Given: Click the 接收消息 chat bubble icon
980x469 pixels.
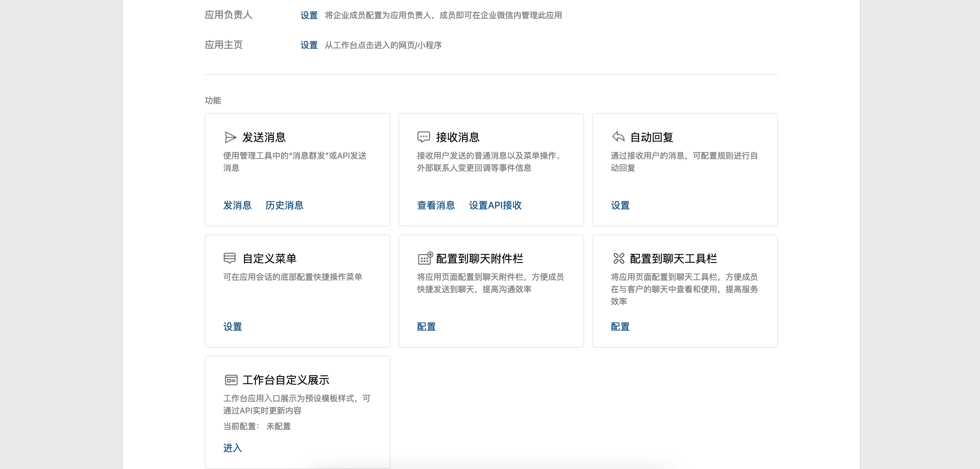Looking at the screenshot, I should (x=423, y=137).
